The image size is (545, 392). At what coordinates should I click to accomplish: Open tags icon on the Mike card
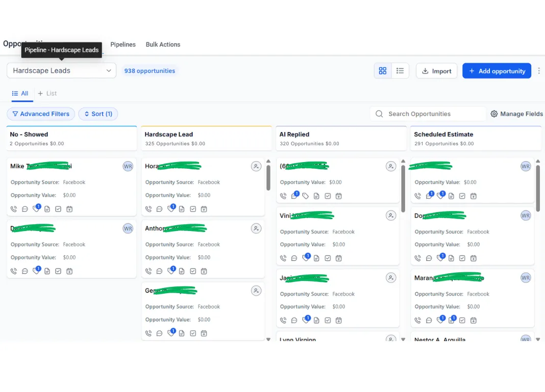[36, 208]
